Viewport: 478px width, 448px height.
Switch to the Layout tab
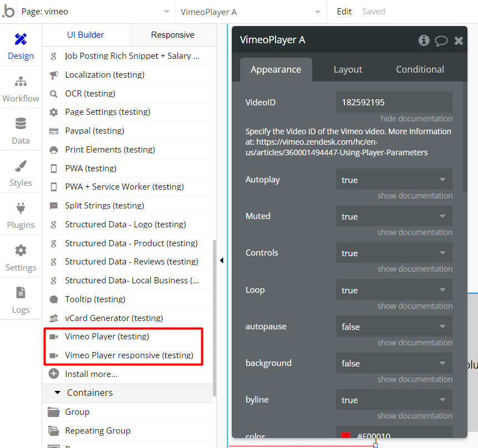(348, 69)
